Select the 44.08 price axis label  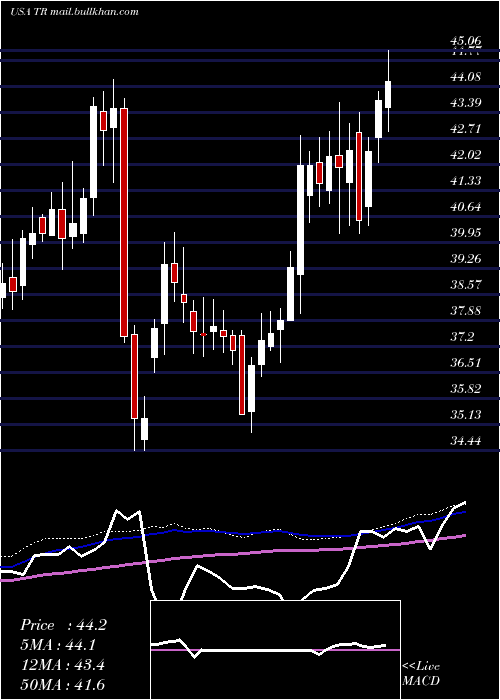pos(466,77)
